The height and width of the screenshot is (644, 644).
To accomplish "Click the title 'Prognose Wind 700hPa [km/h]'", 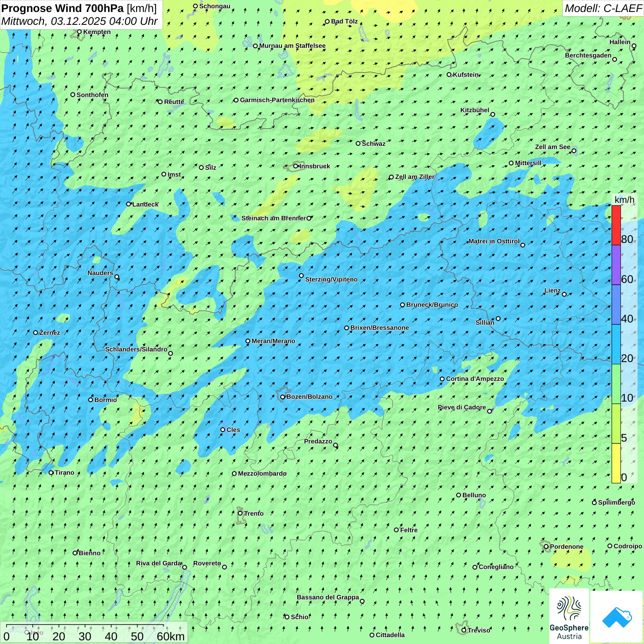I will [79, 8].
